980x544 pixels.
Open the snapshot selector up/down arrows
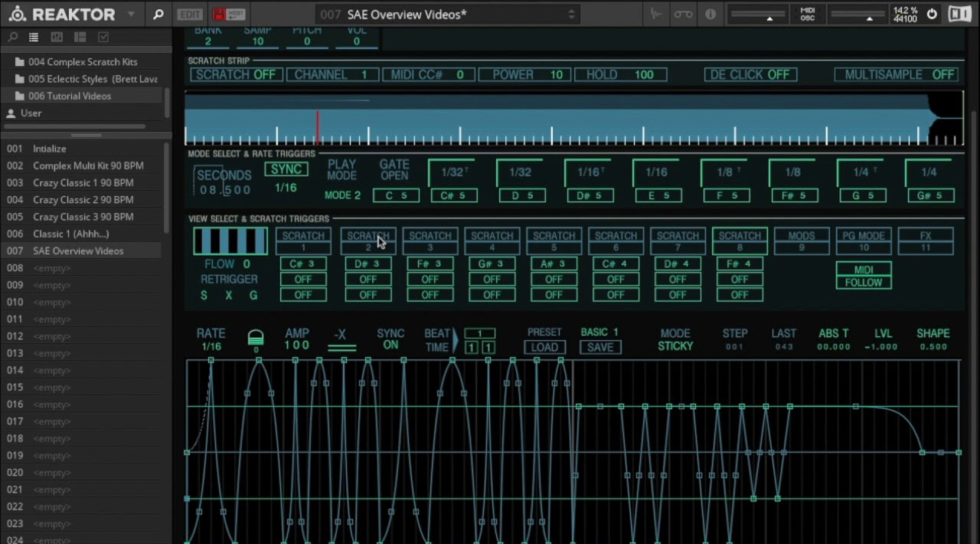click(571, 14)
